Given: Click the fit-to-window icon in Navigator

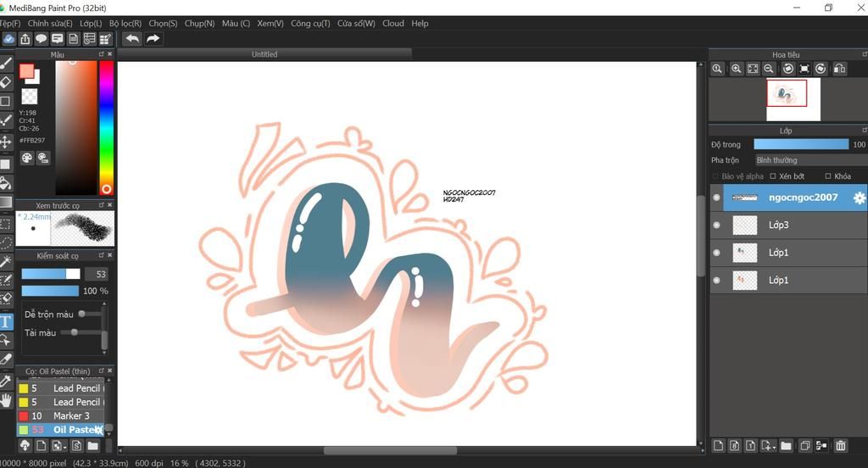Looking at the screenshot, I should click(x=753, y=69).
